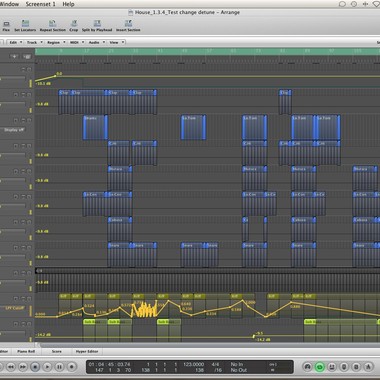Click the SMPTE position 01:04:45:03.74
This screenshot has height=380, width=380.
pyautogui.click(x=110, y=364)
